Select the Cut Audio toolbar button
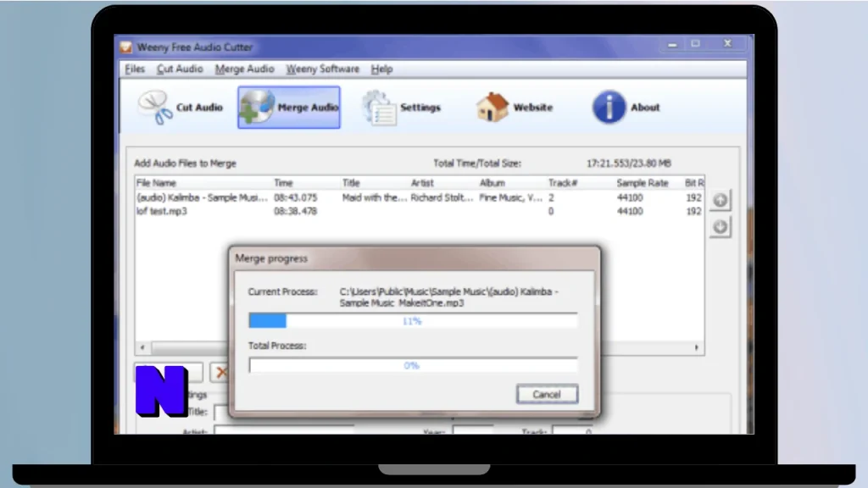The height and width of the screenshot is (488, 868). point(181,108)
